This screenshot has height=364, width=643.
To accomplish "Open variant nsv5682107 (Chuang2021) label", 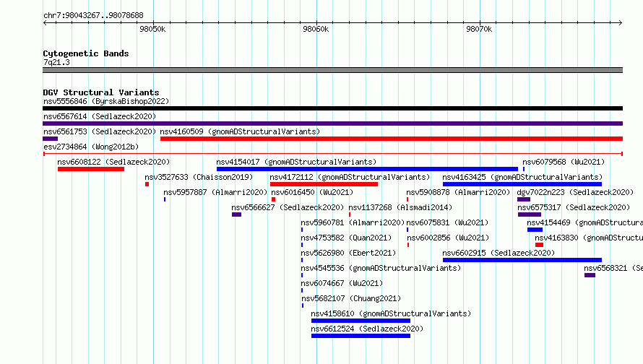I will [x=351, y=298].
